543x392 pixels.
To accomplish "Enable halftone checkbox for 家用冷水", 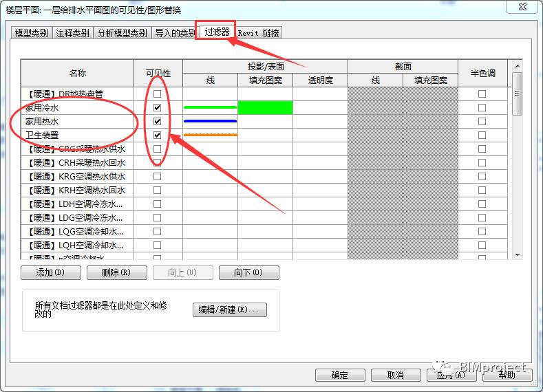I will tap(482, 108).
